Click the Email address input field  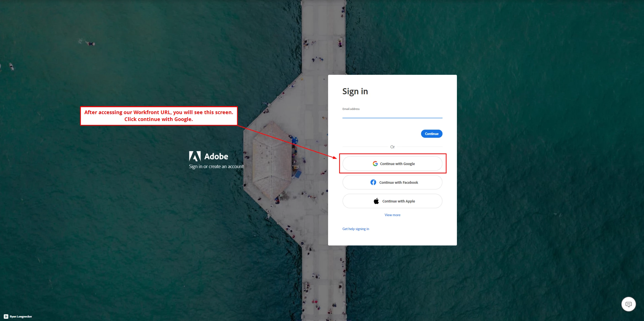click(x=392, y=115)
